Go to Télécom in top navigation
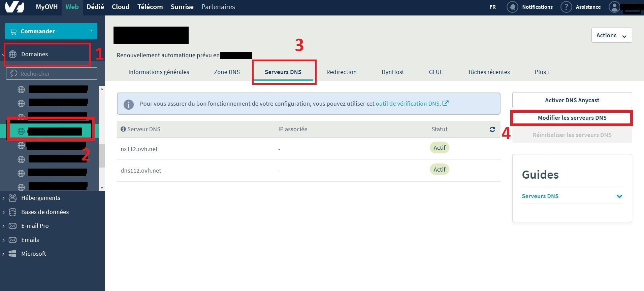644x291 pixels. [x=150, y=7]
